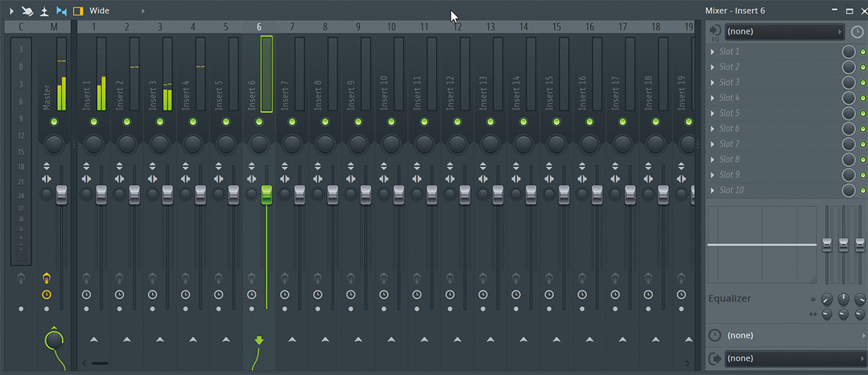The height and width of the screenshot is (375, 868).
Task: Click the multi-touch control hand icon
Action: click(x=27, y=11)
